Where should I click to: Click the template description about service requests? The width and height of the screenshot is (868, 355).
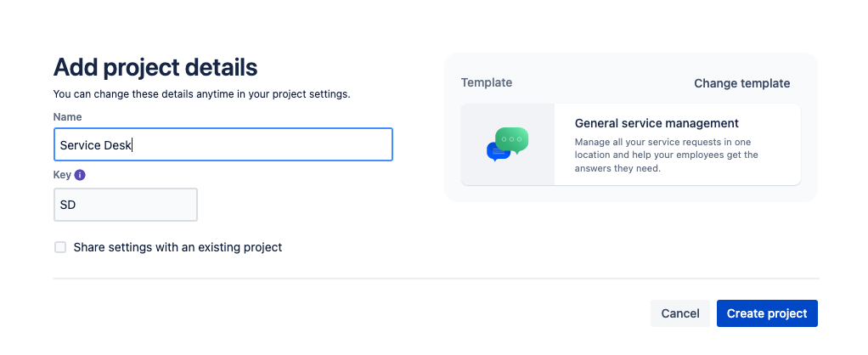(667, 155)
